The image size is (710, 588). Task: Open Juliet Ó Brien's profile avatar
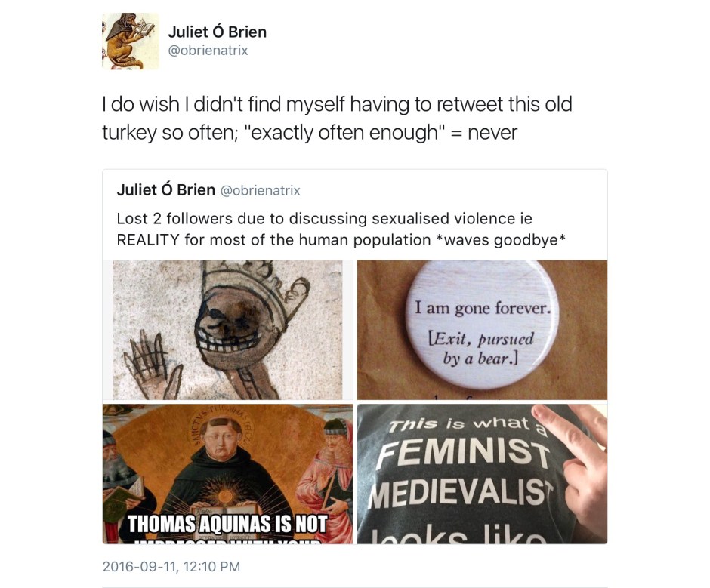[x=131, y=42]
